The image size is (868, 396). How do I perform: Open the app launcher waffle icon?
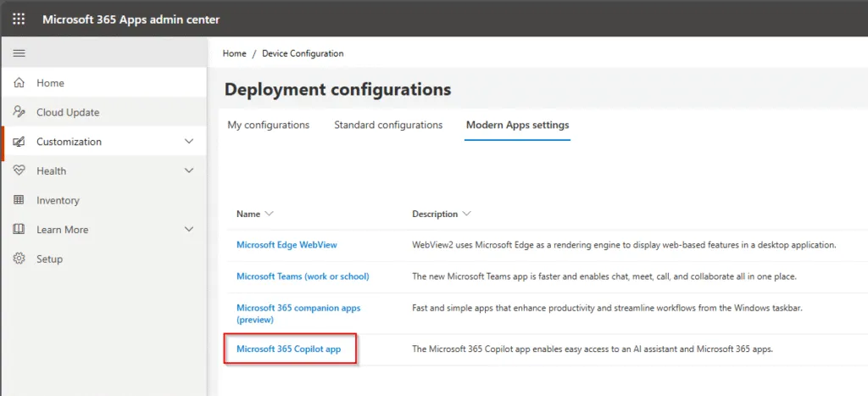pyautogui.click(x=19, y=19)
